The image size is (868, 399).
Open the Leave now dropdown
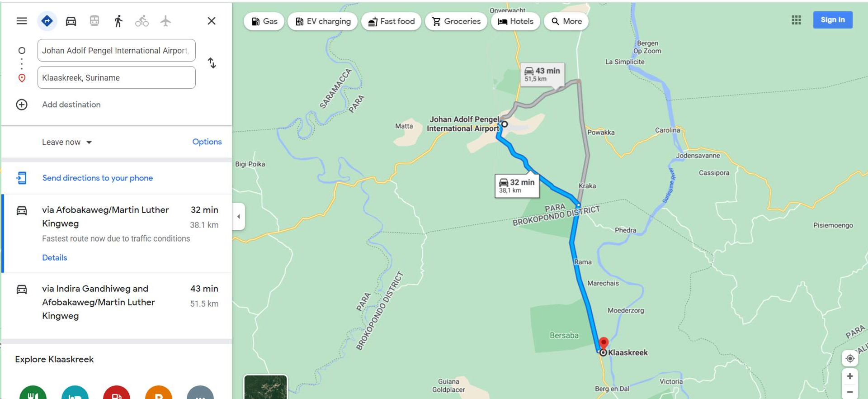pyautogui.click(x=67, y=142)
